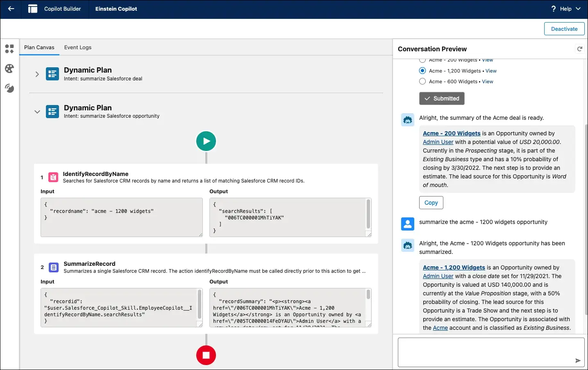Open the Acme account link
This screenshot has height=370, width=588.
[x=440, y=328]
